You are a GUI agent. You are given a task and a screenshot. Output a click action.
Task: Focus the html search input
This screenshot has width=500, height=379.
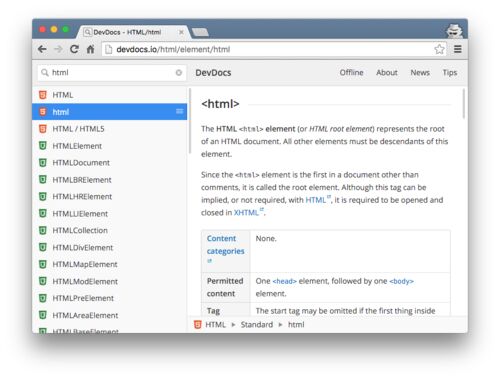(112, 73)
